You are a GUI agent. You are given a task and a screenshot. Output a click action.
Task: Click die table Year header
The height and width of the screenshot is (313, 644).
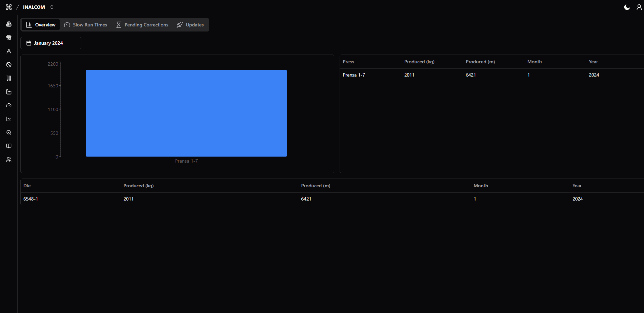(x=577, y=186)
